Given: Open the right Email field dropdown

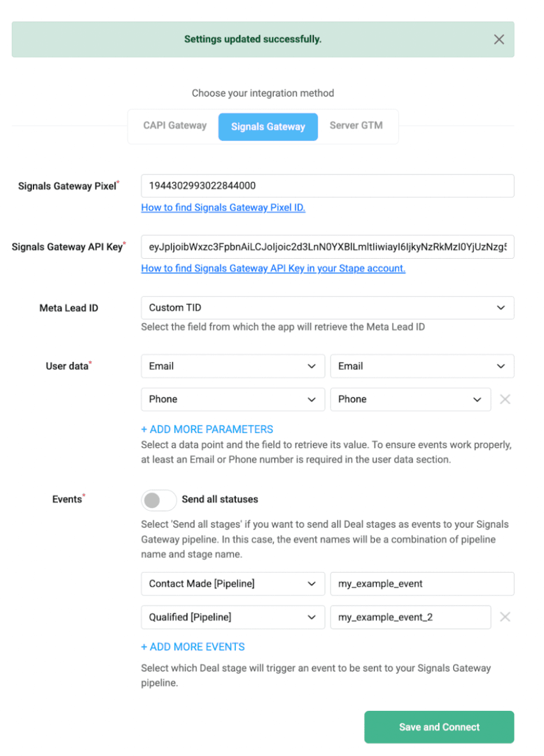Looking at the screenshot, I should click(x=421, y=366).
